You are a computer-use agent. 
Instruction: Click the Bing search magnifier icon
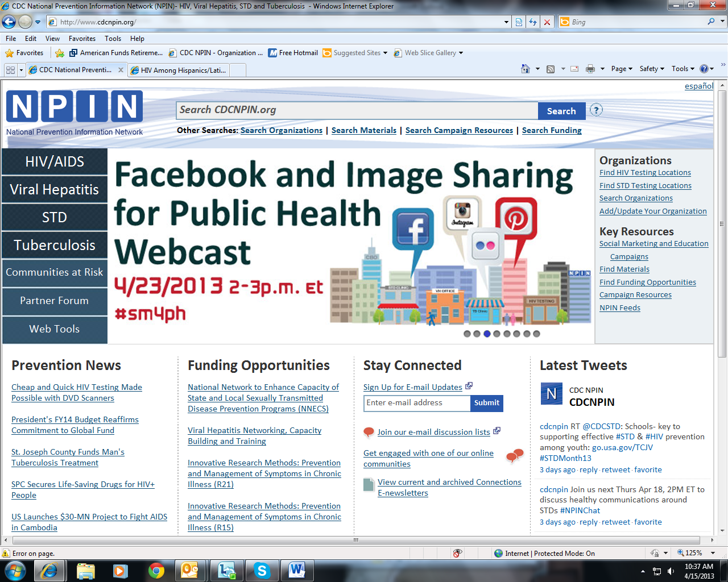711,22
